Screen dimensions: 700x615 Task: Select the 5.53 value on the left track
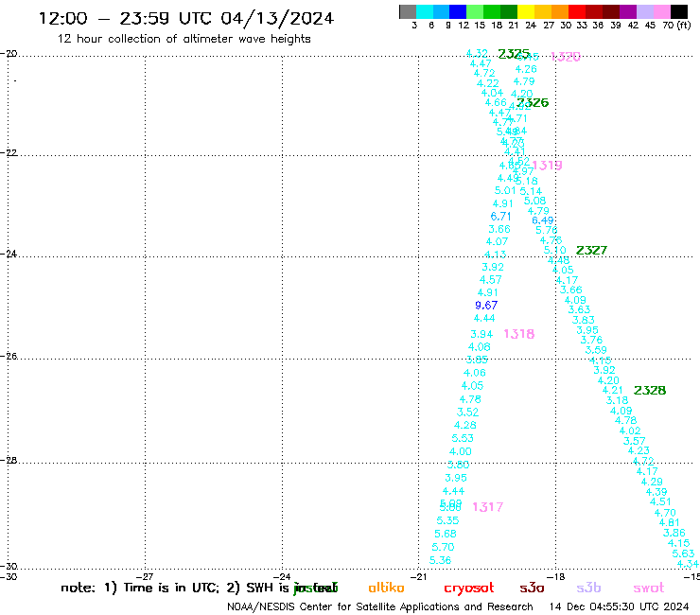pyautogui.click(x=463, y=438)
